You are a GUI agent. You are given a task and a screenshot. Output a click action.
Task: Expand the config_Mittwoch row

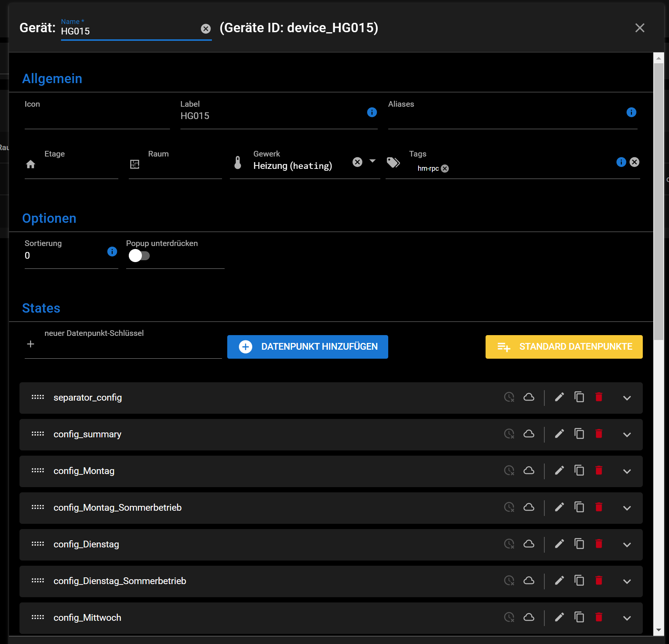click(x=627, y=618)
